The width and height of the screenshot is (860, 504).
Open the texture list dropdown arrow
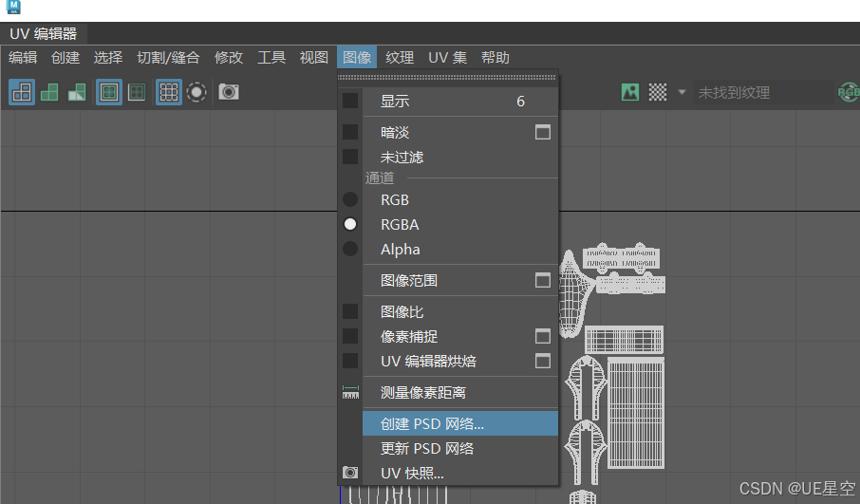pyautogui.click(x=682, y=92)
